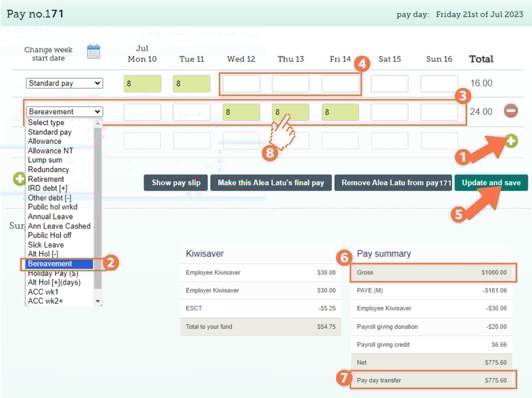532x398 pixels.
Task: Select Sick Leave from the list
Action: 46,245
